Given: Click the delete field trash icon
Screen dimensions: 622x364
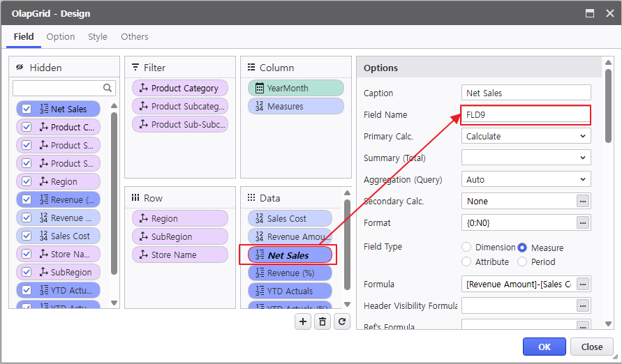Looking at the screenshot, I should (322, 321).
